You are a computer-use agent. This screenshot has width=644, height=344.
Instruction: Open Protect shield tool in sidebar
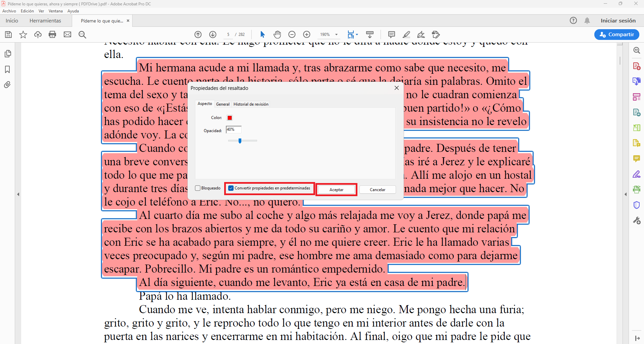[x=637, y=205]
